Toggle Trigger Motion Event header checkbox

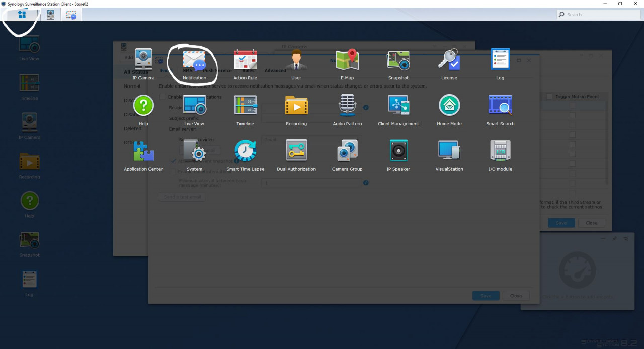tap(549, 96)
